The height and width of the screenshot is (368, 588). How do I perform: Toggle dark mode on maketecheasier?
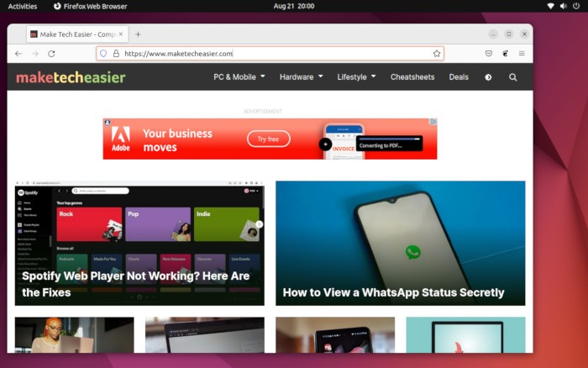(x=488, y=77)
